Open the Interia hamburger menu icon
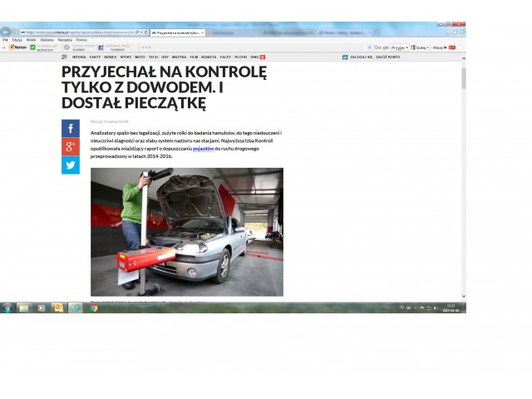 coord(65,57)
